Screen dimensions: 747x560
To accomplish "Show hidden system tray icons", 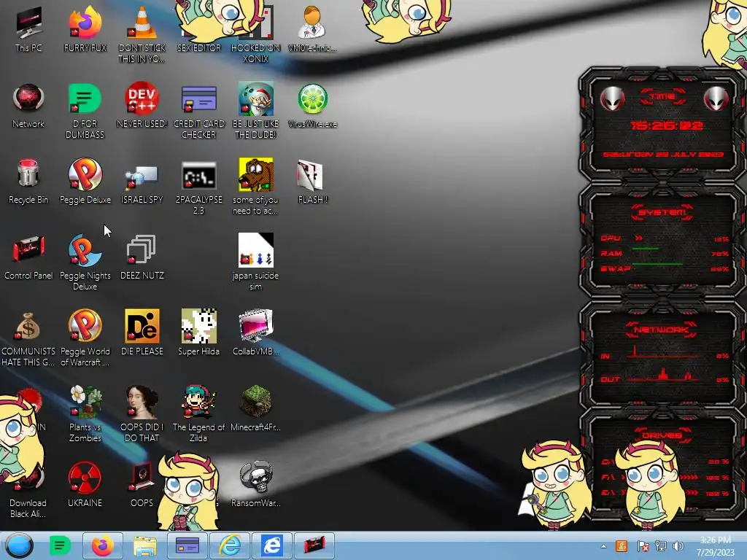I will (603, 546).
